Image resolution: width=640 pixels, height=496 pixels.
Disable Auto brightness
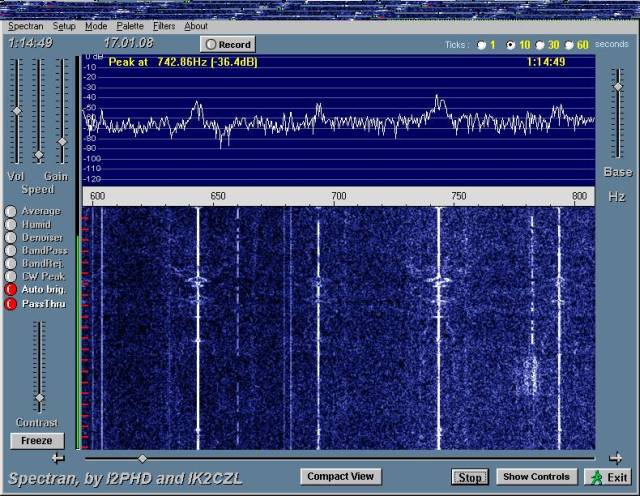(11, 289)
